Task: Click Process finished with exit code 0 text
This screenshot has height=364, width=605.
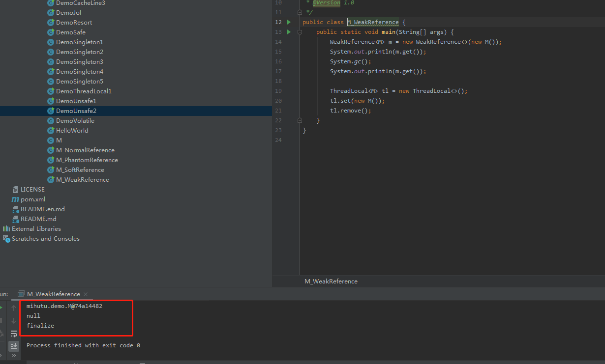Action: click(x=83, y=345)
